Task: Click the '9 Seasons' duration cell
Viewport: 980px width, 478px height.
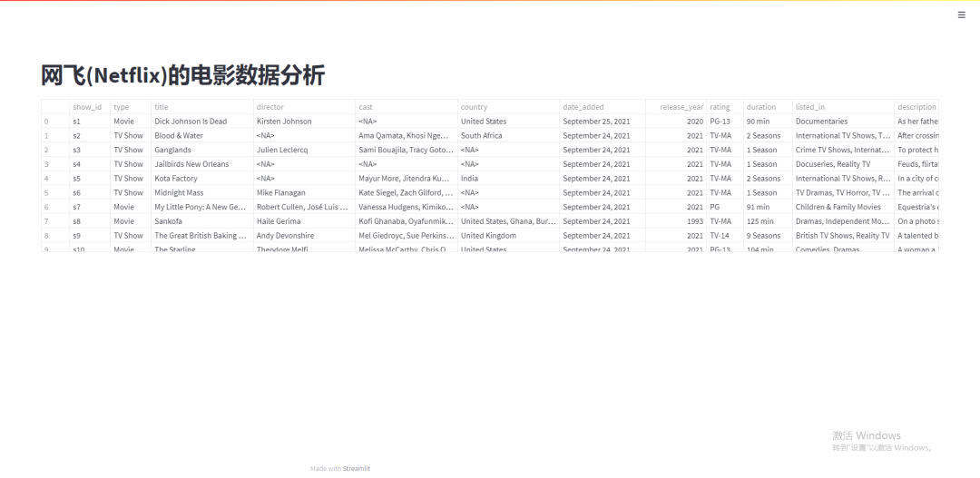Action: coord(769,236)
